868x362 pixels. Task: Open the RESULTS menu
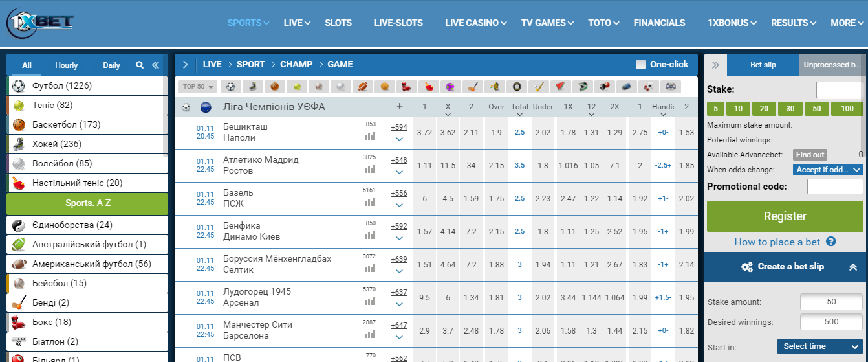coord(794,23)
